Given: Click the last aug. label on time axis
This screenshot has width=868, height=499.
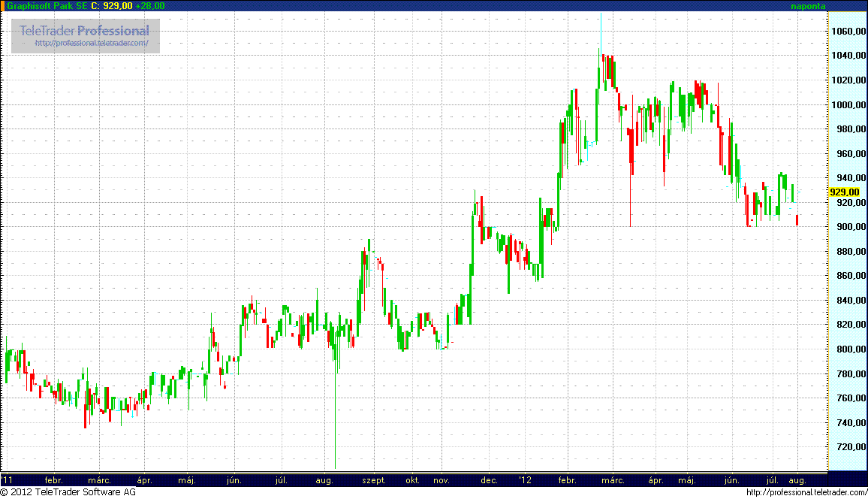Looking at the screenshot, I should click(x=797, y=481).
